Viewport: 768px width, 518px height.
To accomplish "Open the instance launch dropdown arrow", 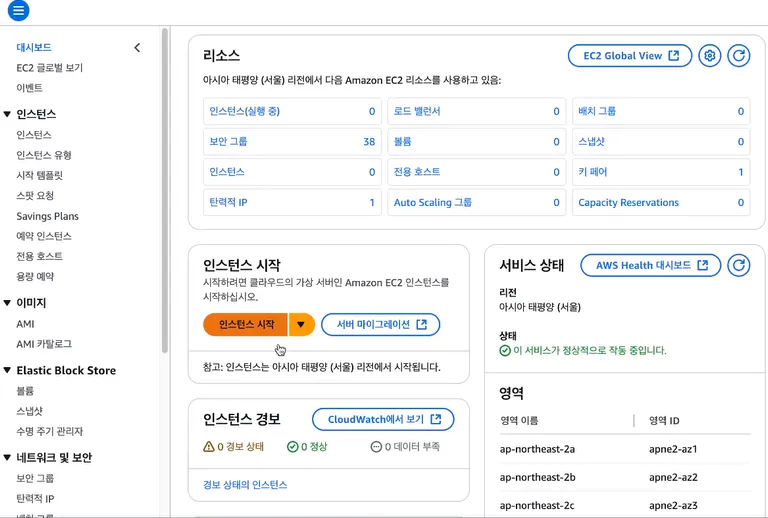I will 301,324.
